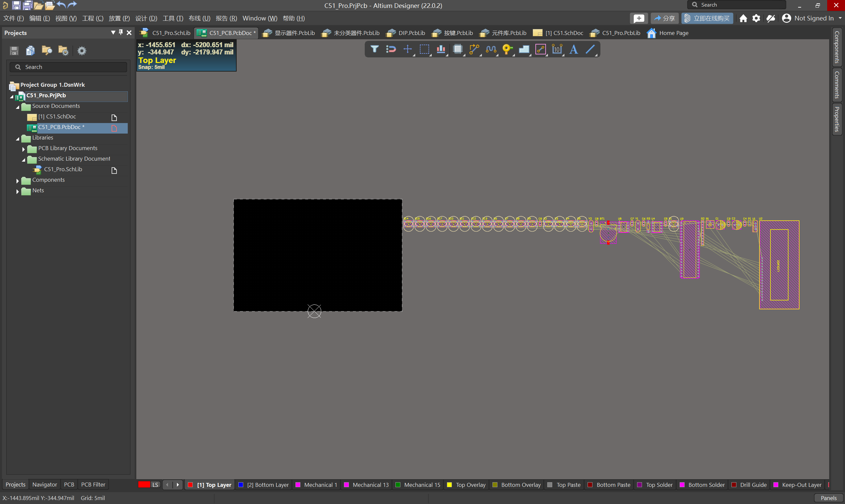This screenshot has width=845, height=504.
Task: Open the 设计 (D) menu
Action: point(146,18)
